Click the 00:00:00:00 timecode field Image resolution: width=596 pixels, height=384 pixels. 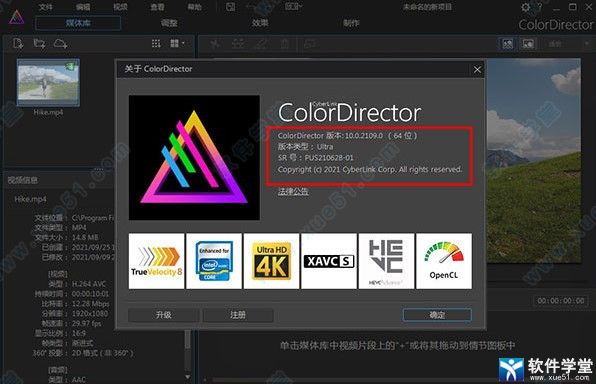point(561,301)
